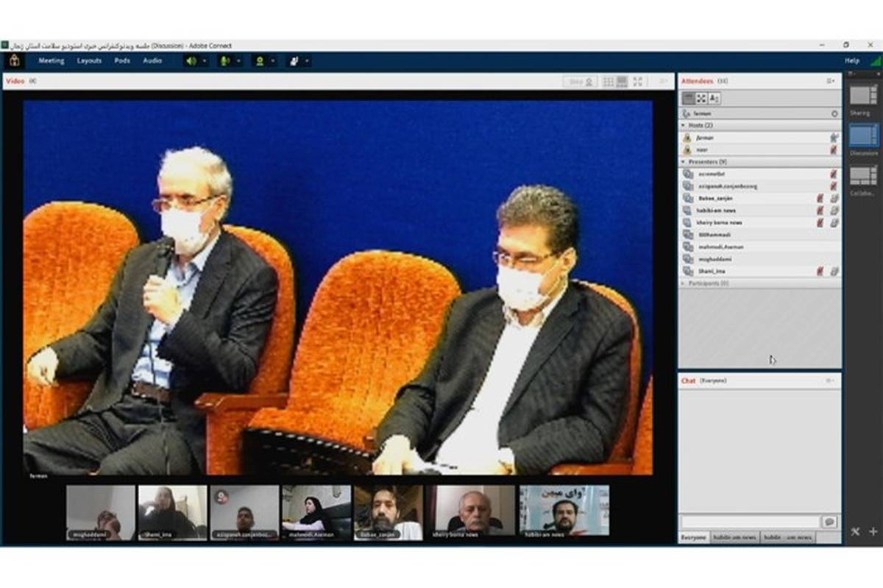Screen dimensions: 883x588
Task: Collapse the Hosts group in Attendees
Action: click(x=684, y=126)
